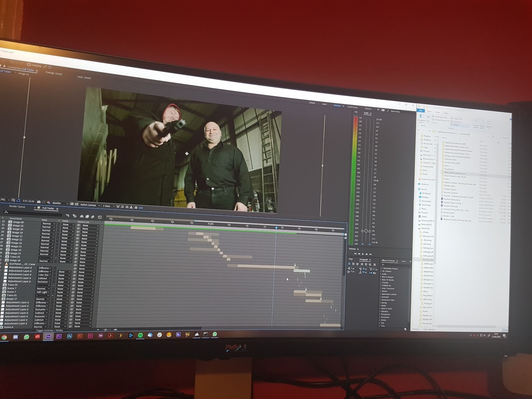The height and width of the screenshot is (399, 532).
Task: Click the timeline layer search field
Action: tap(33, 213)
